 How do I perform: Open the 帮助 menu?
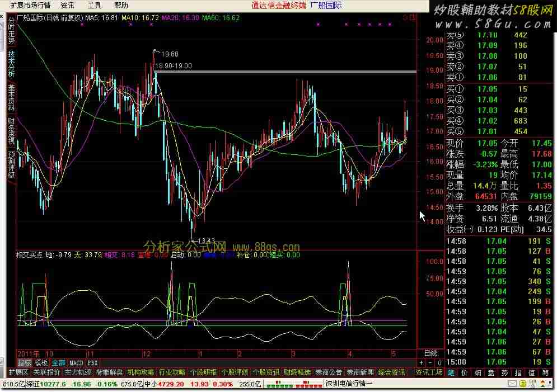[x=121, y=5]
